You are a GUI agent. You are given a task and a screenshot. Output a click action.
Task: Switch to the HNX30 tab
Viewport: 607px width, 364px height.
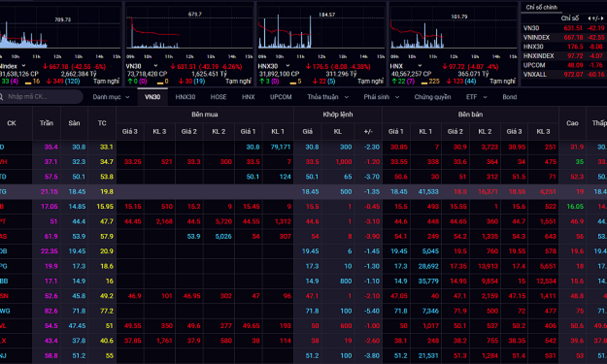tap(185, 97)
